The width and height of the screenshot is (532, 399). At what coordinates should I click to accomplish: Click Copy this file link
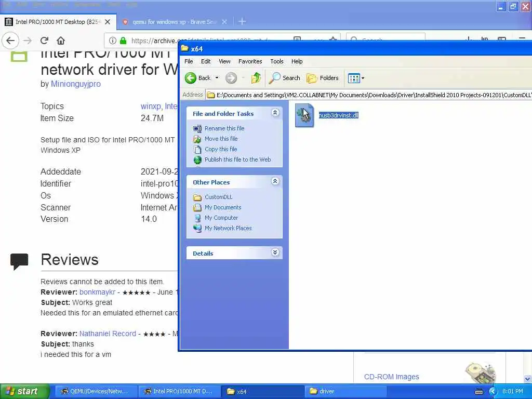pyautogui.click(x=220, y=149)
